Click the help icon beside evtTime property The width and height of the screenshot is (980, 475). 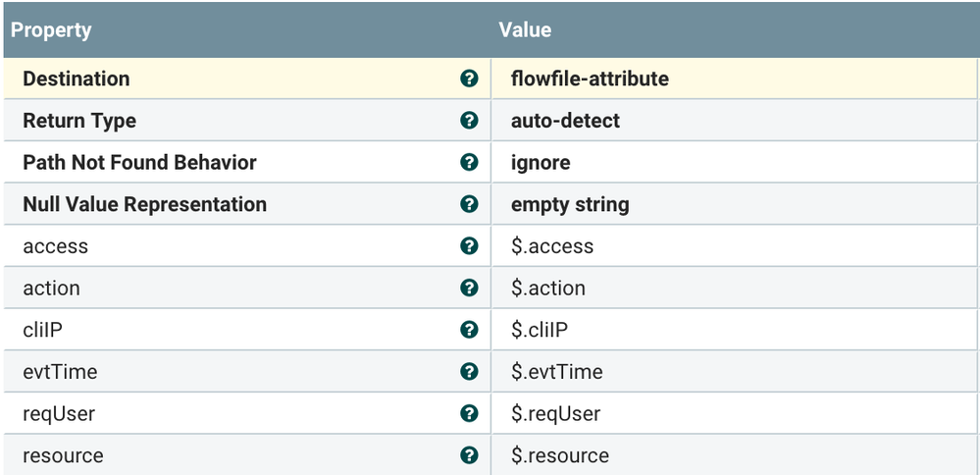(469, 372)
